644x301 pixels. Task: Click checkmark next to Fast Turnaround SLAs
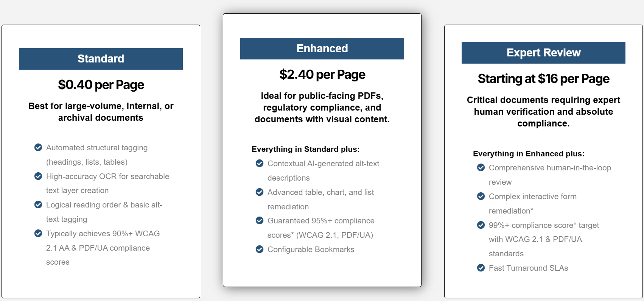click(x=481, y=268)
